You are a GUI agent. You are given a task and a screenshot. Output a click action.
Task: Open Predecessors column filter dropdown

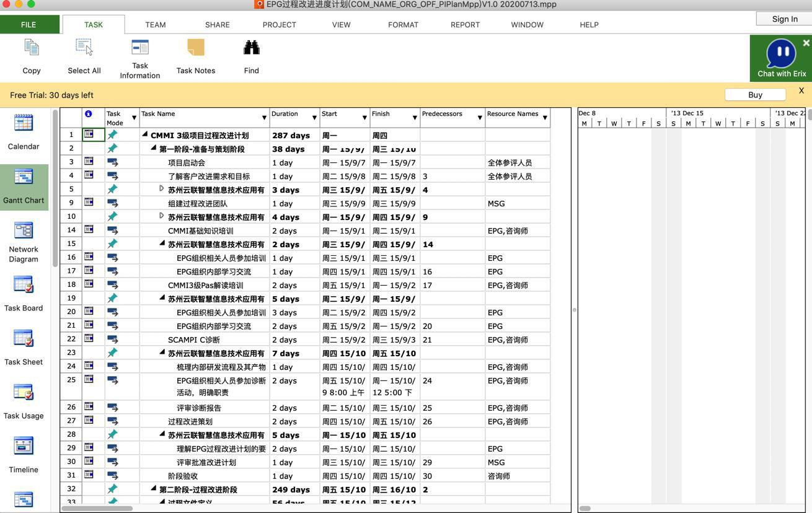(480, 118)
